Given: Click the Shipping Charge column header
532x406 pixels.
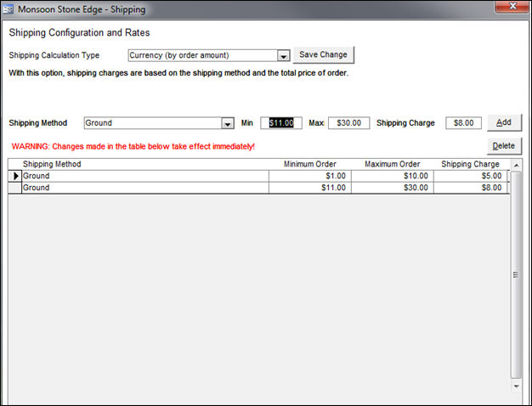Looking at the screenshot, I should click(470, 164).
